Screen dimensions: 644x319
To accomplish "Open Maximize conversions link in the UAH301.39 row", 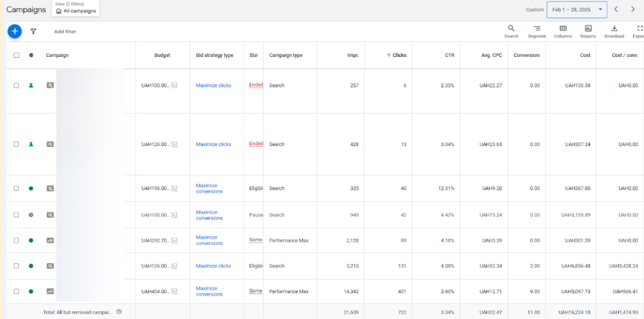I will click(x=209, y=240).
